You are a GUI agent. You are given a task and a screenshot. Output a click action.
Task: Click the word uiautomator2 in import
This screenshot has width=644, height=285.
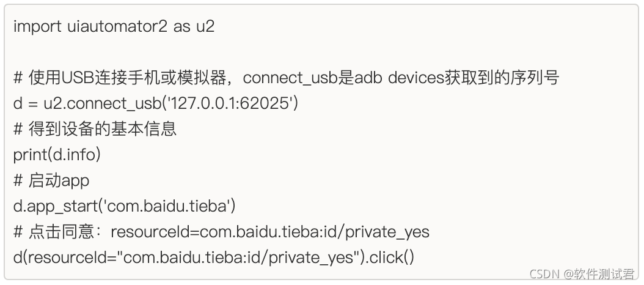[117, 27]
